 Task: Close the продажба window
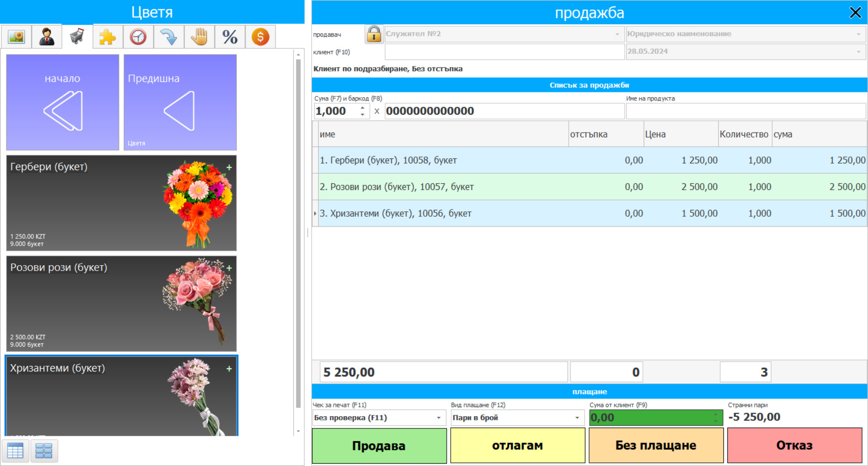pyautogui.click(x=855, y=13)
